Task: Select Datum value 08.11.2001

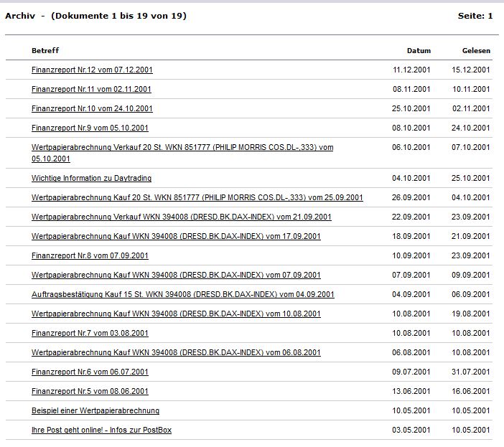Action: click(x=411, y=89)
